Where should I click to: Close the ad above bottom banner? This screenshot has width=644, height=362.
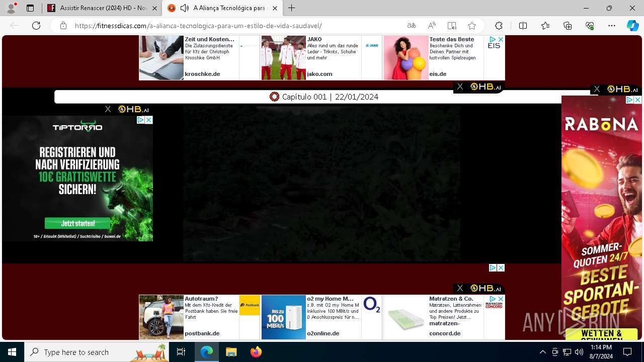click(x=501, y=268)
